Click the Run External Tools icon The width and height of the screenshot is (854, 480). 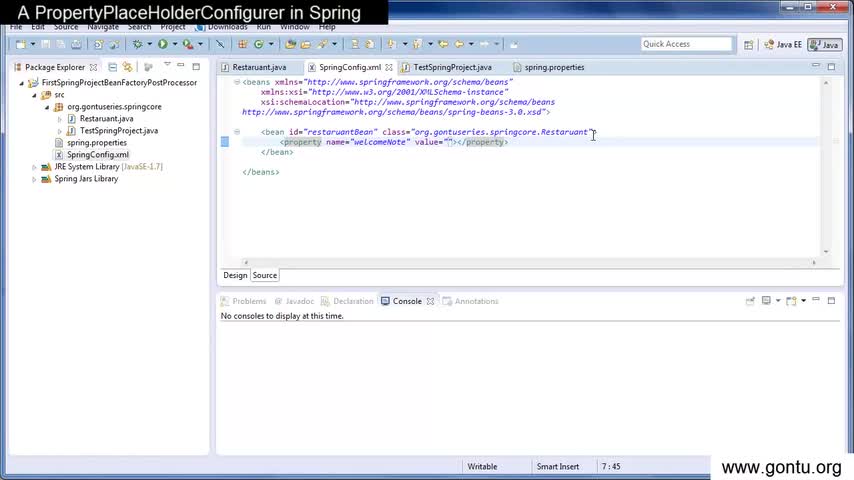point(188,44)
